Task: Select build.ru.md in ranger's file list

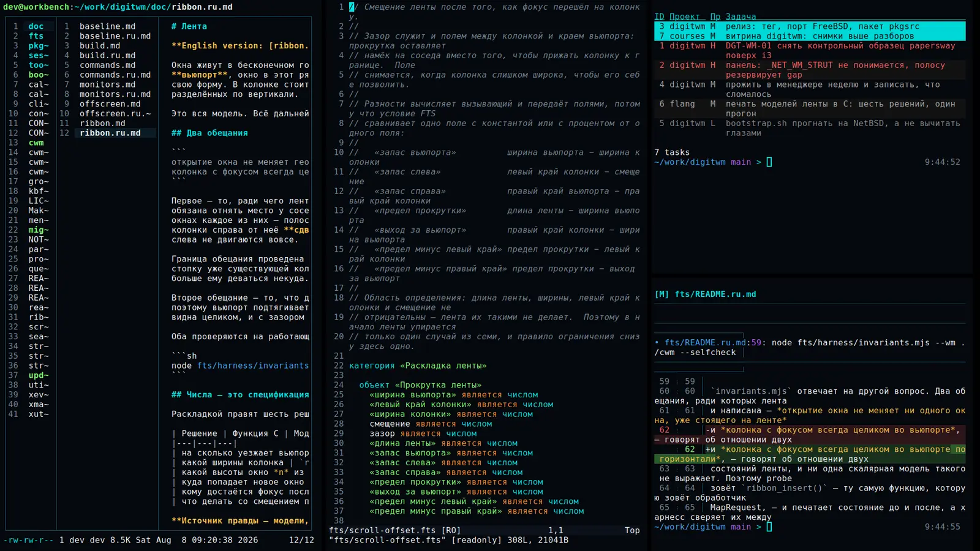Action: 108,56
